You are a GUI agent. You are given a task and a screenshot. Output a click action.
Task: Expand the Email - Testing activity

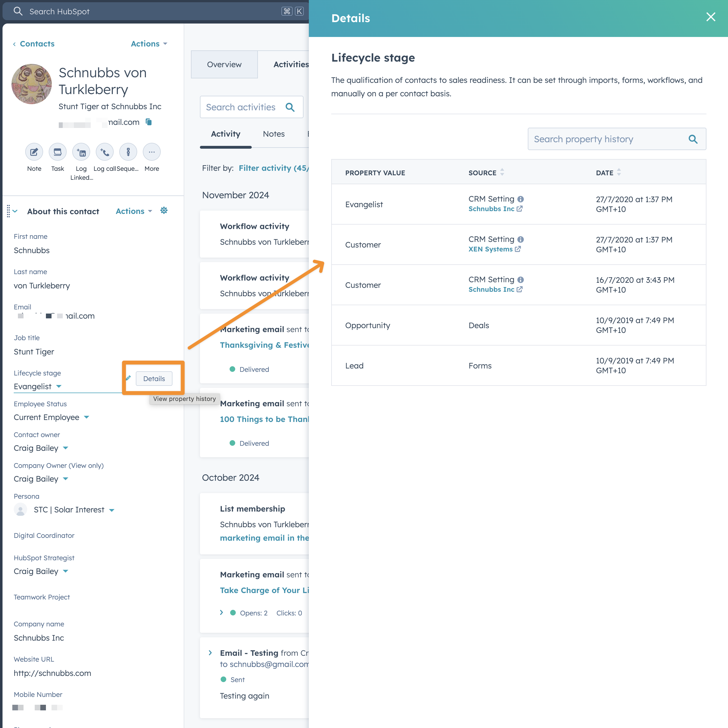(x=210, y=653)
